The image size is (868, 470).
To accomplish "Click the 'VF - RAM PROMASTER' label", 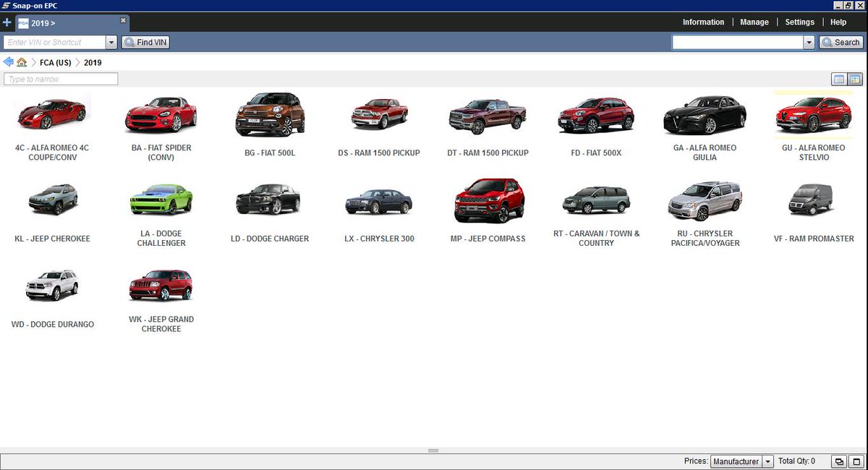I will coord(814,239).
